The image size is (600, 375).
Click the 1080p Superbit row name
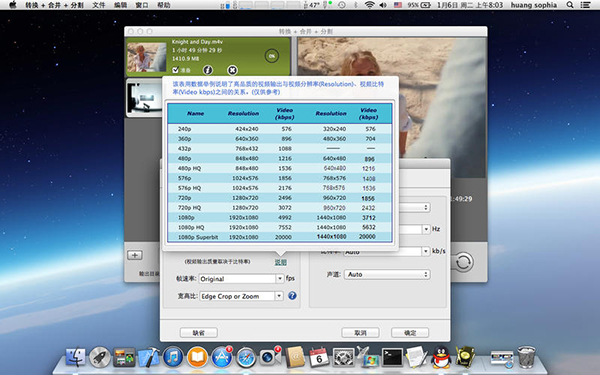coord(198,237)
